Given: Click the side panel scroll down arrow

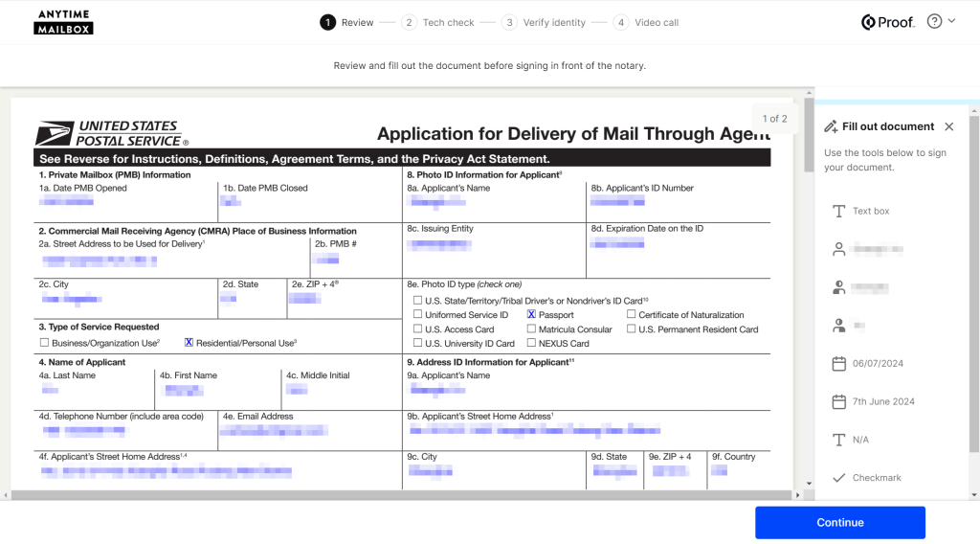Looking at the screenshot, I should click(x=973, y=494).
